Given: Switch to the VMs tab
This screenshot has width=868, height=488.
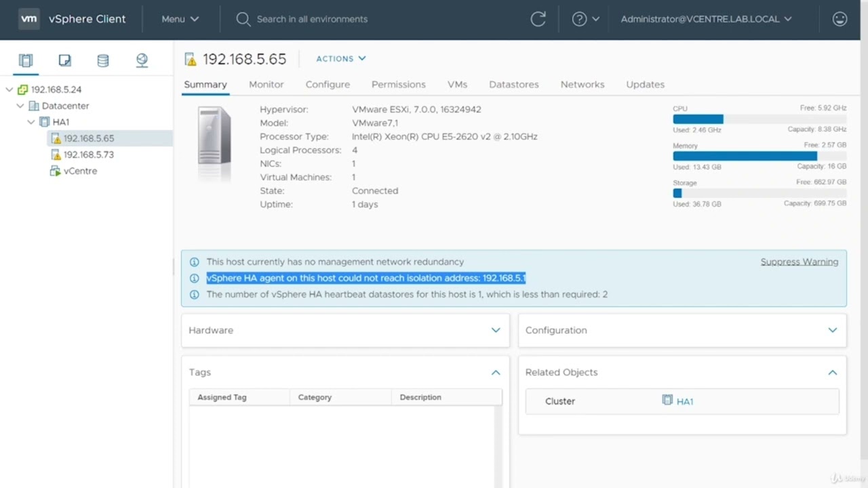Looking at the screenshot, I should click(457, 85).
